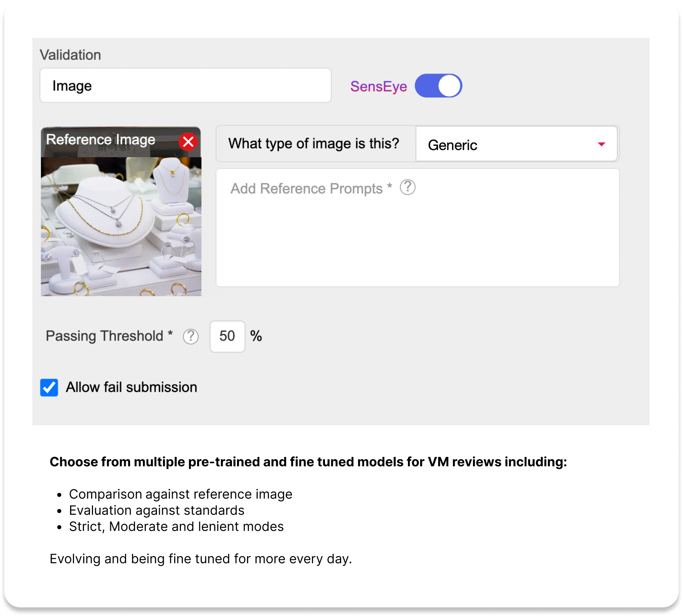
Task: Open help icon next to Passing Threshold
Action: click(x=191, y=337)
